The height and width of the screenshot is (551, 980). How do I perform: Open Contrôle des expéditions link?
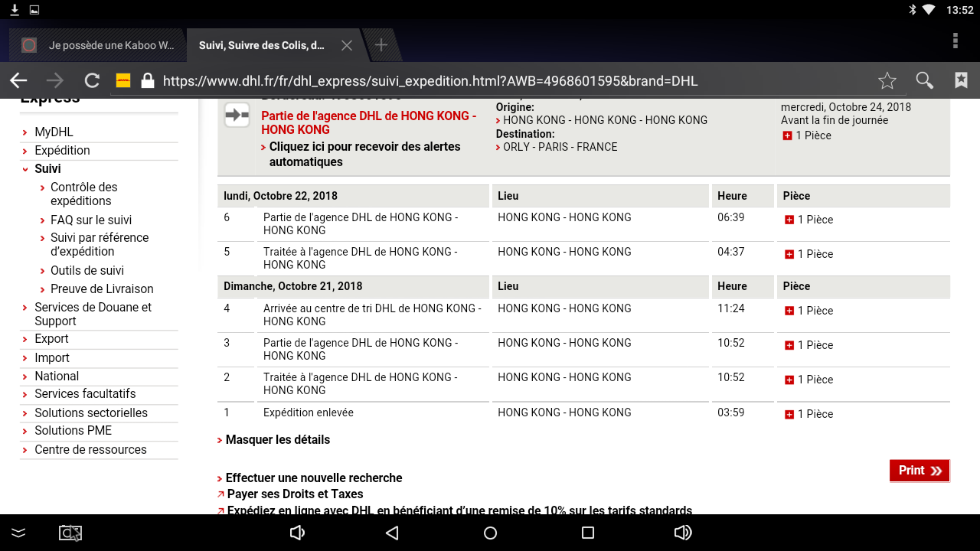[x=84, y=194]
